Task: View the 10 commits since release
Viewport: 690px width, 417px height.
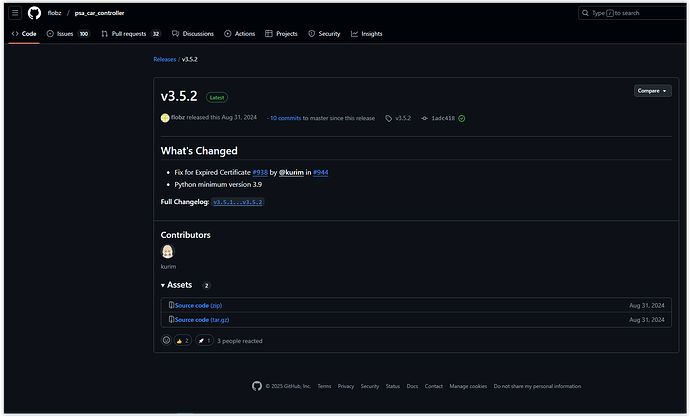Action: coord(286,118)
